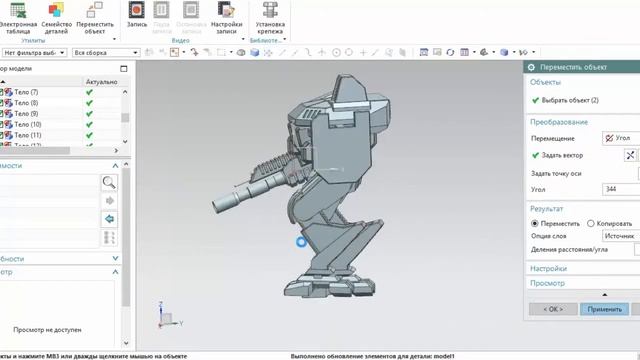This screenshot has width=640, height=360.
Task: Open the Нет фильтра выбора filter dropdown
Action: tap(34, 53)
